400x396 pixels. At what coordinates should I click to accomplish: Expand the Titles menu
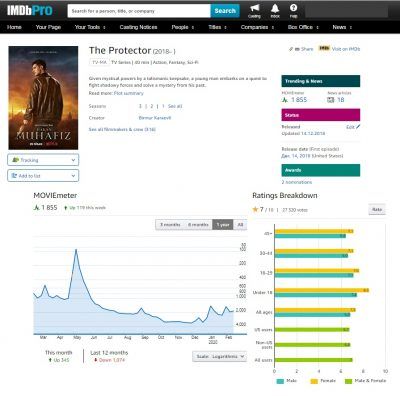[x=217, y=27]
